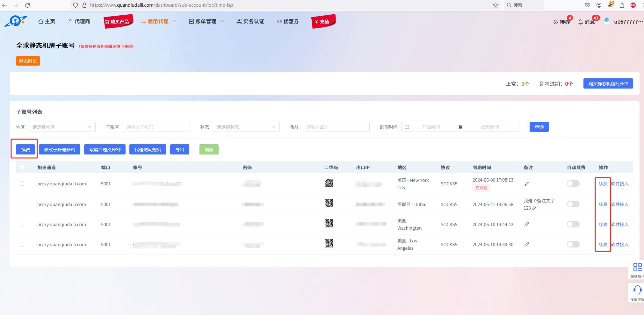Click the edit note pencil for Washington row
This screenshot has width=644, height=315.
527,224
